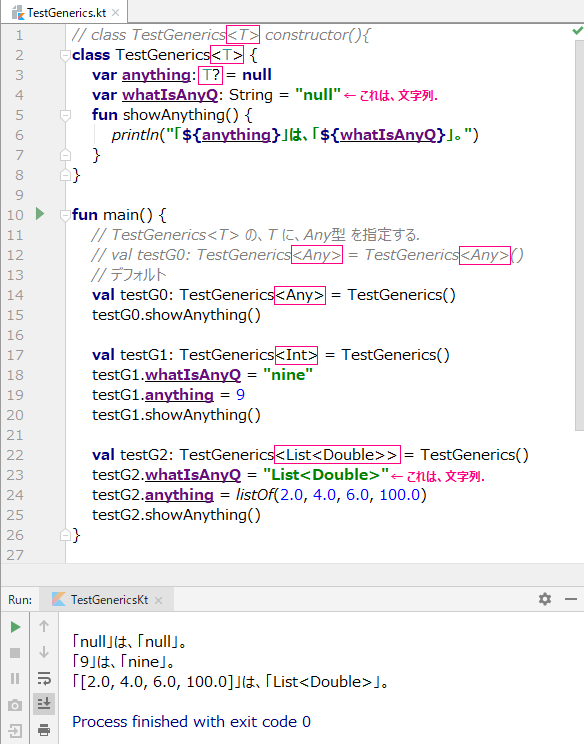Screen dimensions: 584x744
Task: Collapse the main function fold marker
Action: click(65, 215)
